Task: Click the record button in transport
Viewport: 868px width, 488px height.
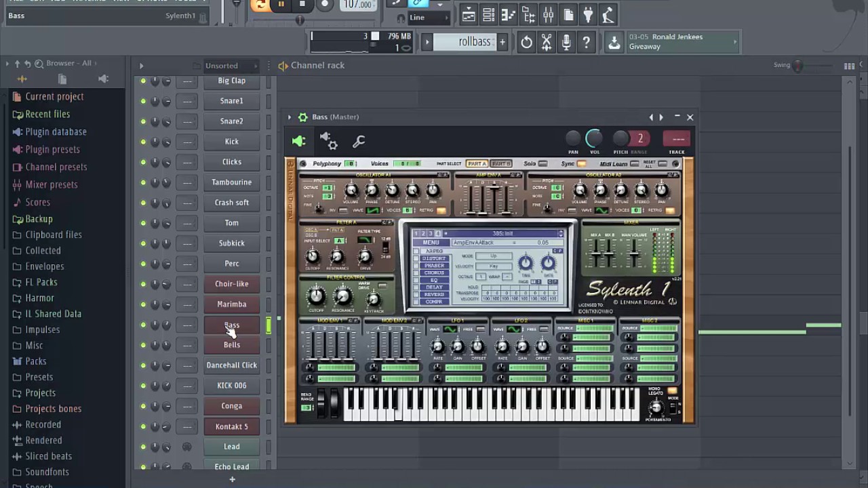Action: [x=325, y=4]
